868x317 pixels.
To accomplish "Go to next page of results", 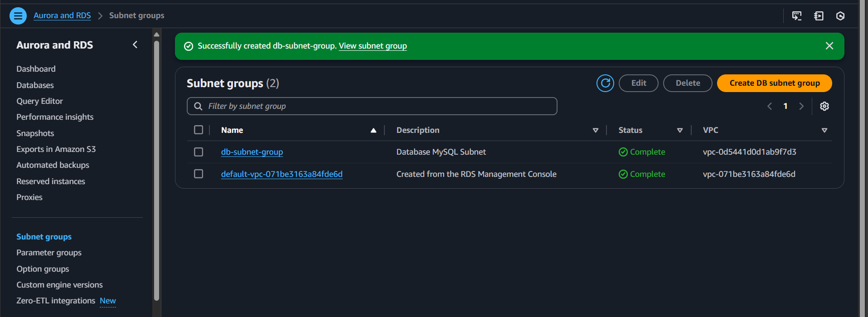I will 801,106.
